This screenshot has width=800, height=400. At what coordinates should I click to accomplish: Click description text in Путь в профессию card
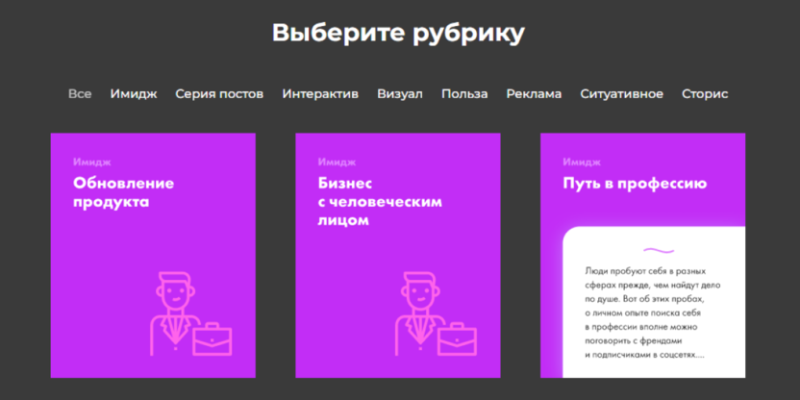click(x=653, y=312)
